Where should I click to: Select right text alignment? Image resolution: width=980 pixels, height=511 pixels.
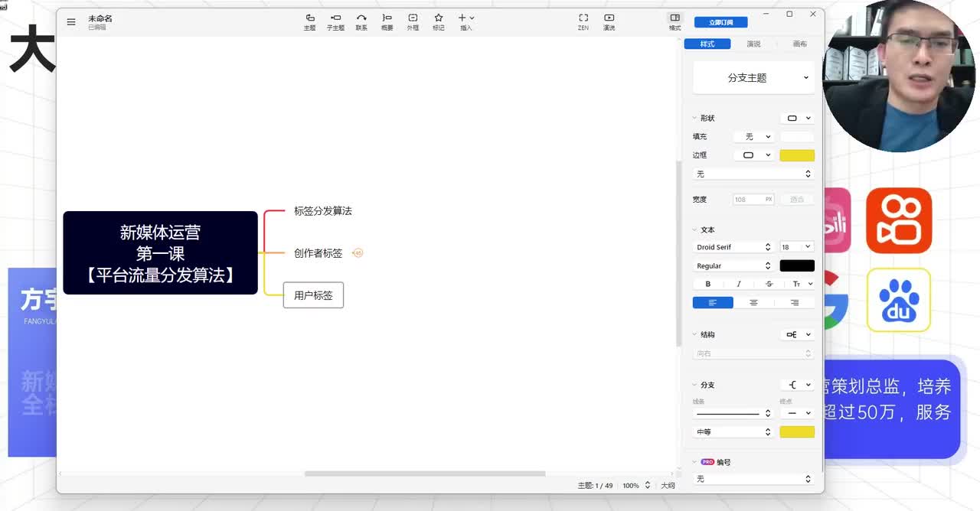[x=795, y=302]
